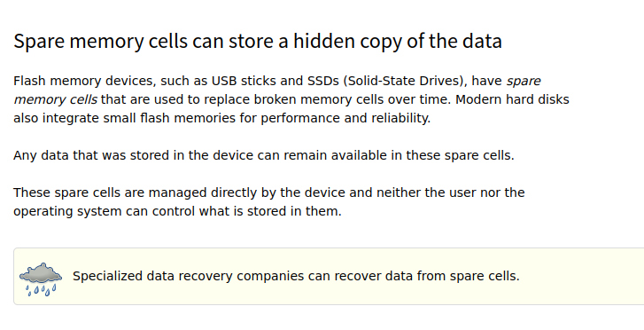Click the italic words "spare" after "have"

pos(524,81)
